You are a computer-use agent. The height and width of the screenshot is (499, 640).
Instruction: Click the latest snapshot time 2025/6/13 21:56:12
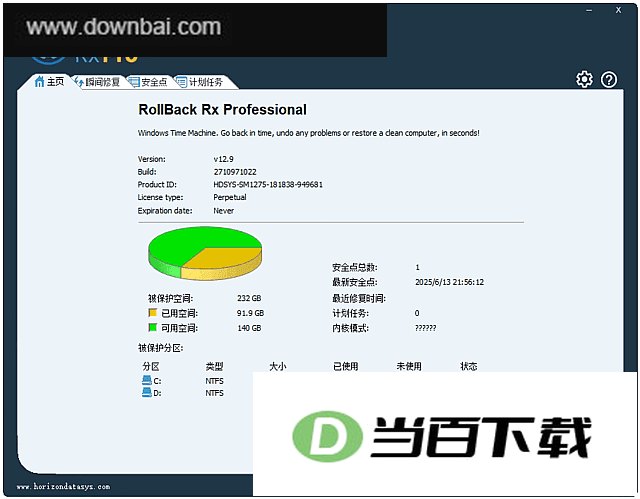point(449,282)
